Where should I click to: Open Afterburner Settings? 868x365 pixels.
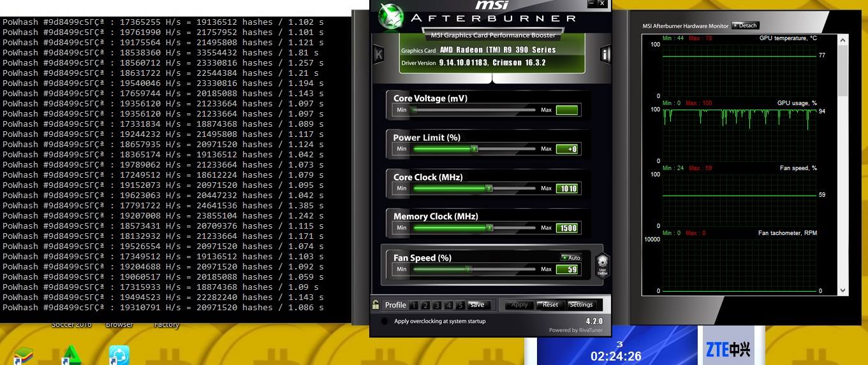coord(581,304)
